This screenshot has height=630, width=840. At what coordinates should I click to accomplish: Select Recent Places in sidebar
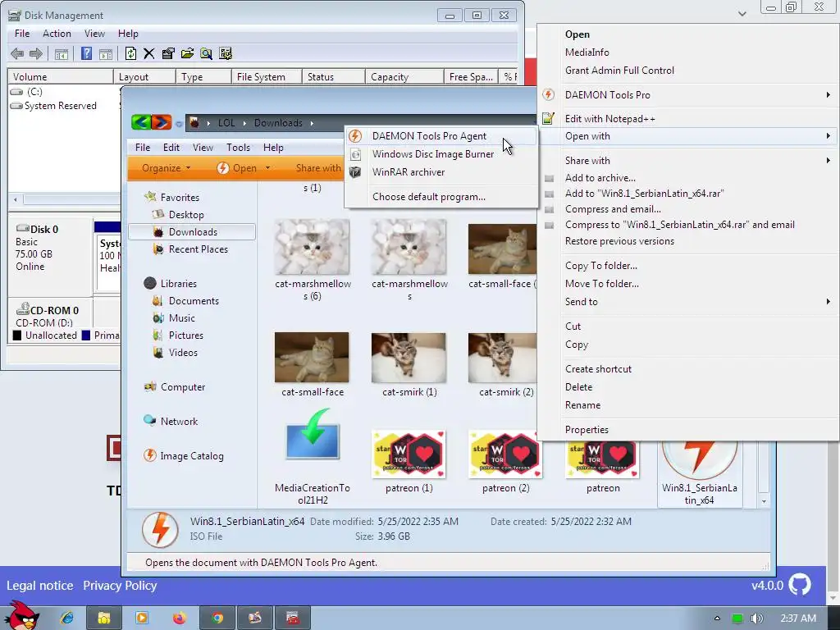tap(190, 249)
